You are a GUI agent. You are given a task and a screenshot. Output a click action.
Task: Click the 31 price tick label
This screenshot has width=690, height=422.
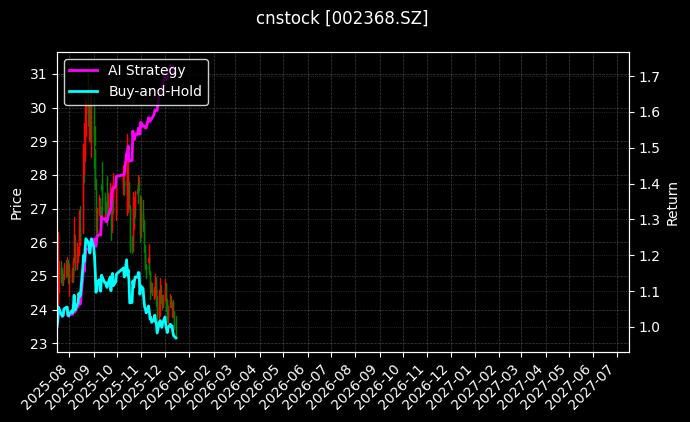[x=39, y=74]
